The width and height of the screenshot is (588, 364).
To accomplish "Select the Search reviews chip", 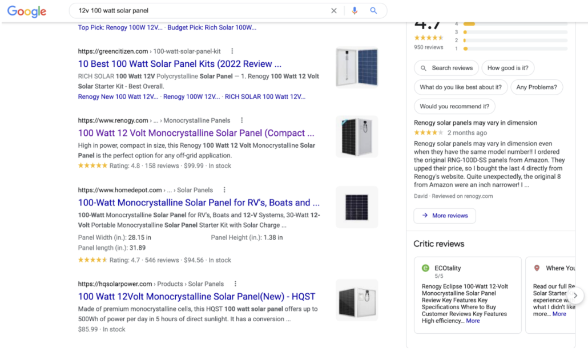I will (x=446, y=68).
